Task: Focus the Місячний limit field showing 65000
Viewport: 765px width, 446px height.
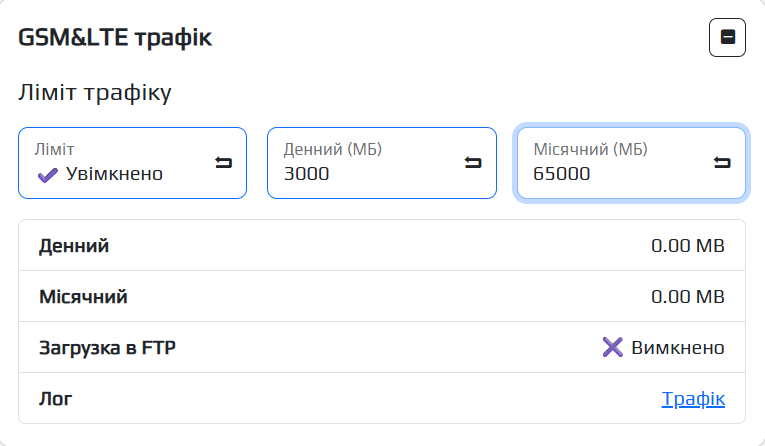Action: [x=610, y=174]
